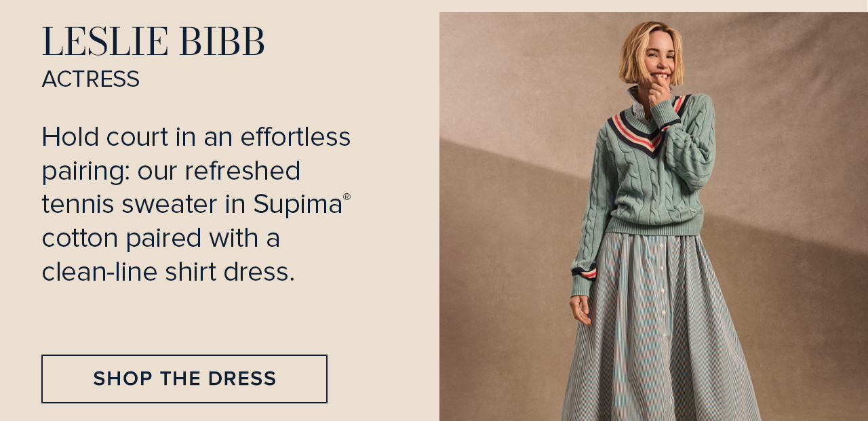The height and width of the screenshot is (421, 868).
Task: Click the phrase clean-line shirt dress
Action: pyautogui.click(x=168, y=272)
